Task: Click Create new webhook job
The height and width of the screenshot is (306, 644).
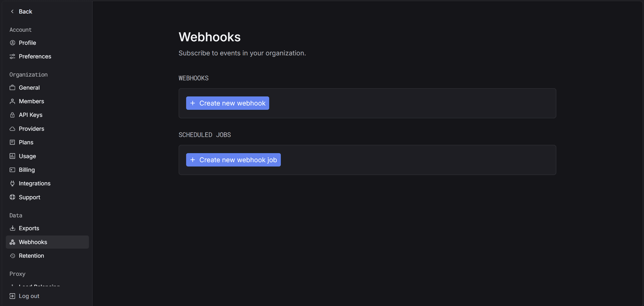Action: [233, 160]
